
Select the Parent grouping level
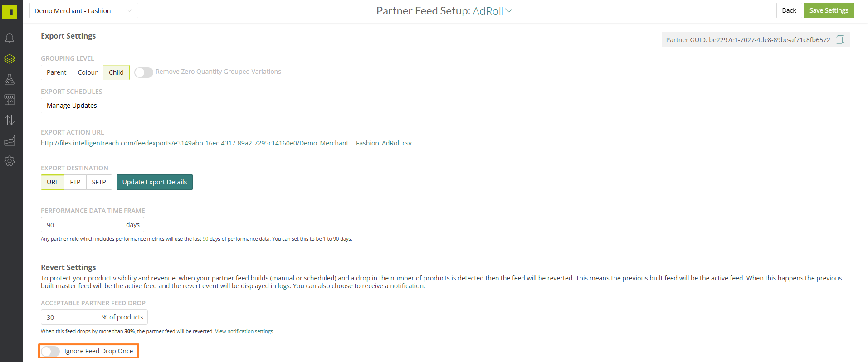click(x=56, y=72)
